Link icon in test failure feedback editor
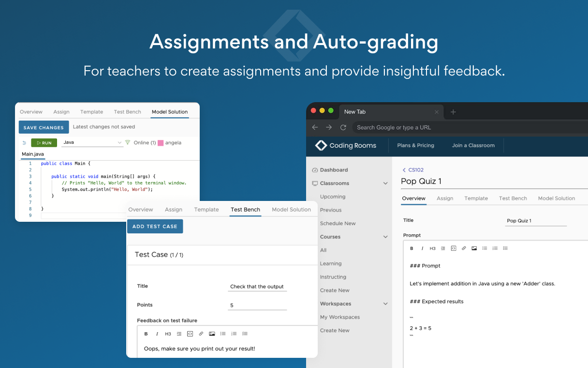588x368 pixels. click(201, 334)
